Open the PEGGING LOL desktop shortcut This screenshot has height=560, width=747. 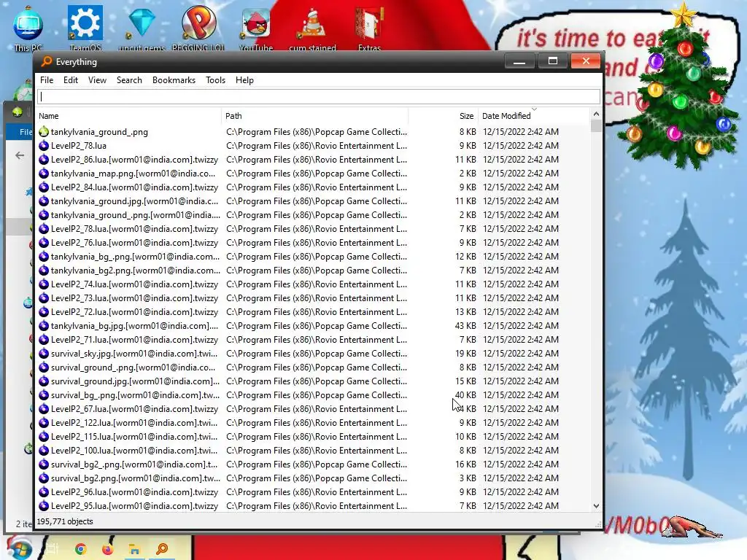click(x=198, y=27)
